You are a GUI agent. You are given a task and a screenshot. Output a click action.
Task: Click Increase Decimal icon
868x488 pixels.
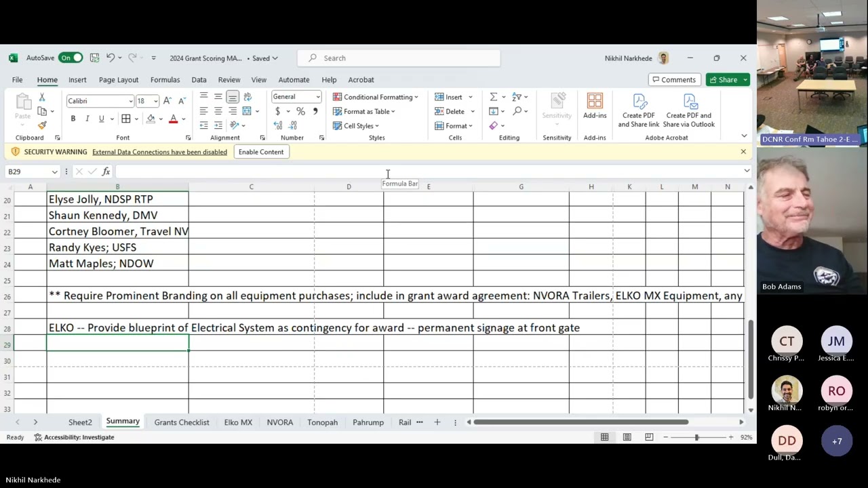(278, 125)
